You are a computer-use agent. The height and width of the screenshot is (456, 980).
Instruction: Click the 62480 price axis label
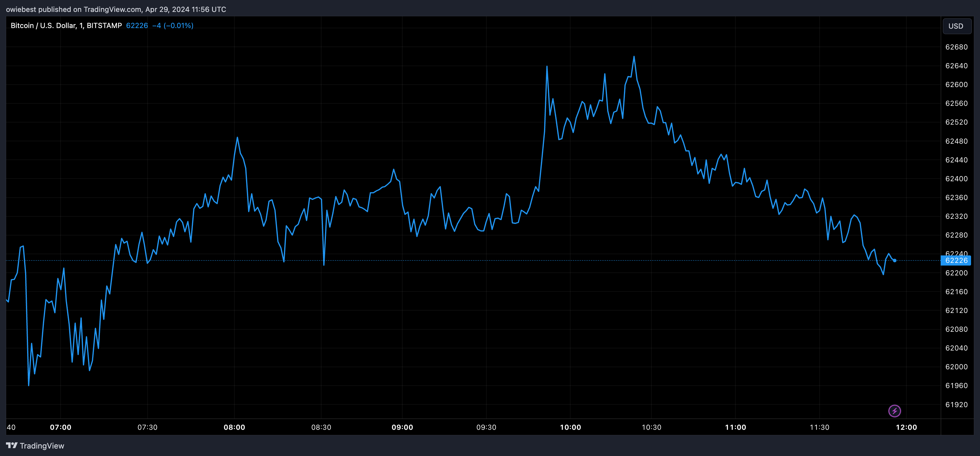[x=956, y=141]
